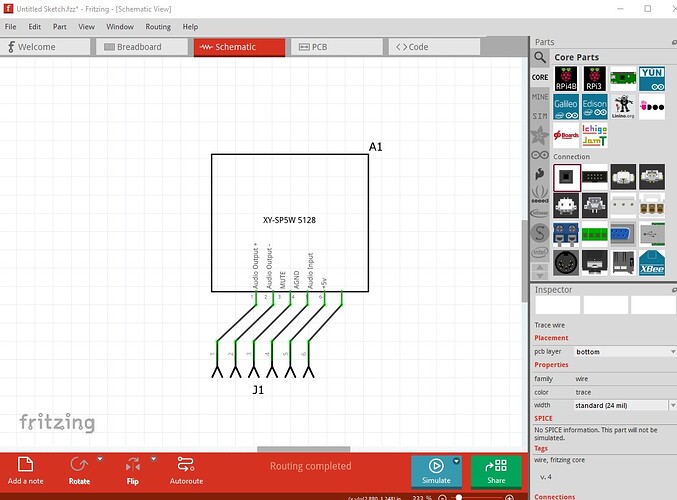Viewport: 677px width, 500px height.
Task: Pick the generic female header part
Action: (566, 177)
